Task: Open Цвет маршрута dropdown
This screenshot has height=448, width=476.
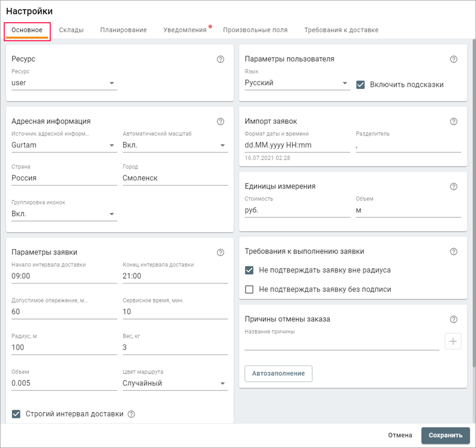Action: pyautogui.click(x=175, y=383)
